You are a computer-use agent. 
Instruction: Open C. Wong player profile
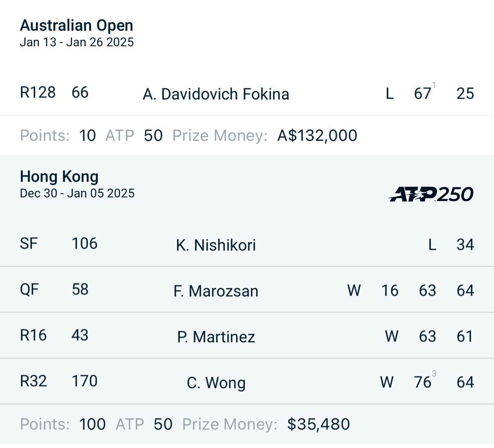coord(216,383)
